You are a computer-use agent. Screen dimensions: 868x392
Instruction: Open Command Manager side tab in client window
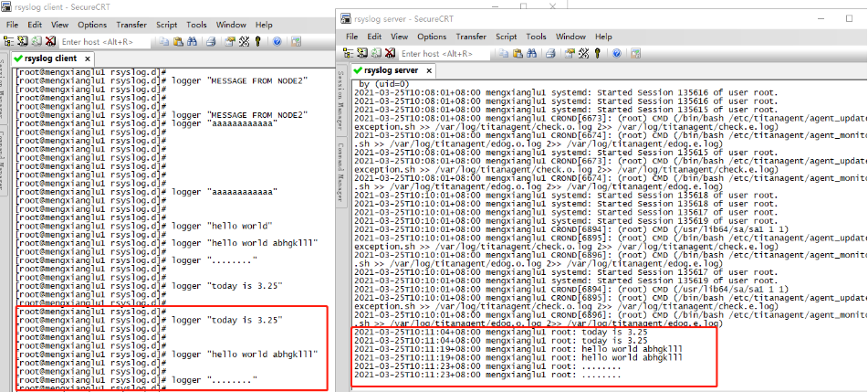click(x=2, y=161)
